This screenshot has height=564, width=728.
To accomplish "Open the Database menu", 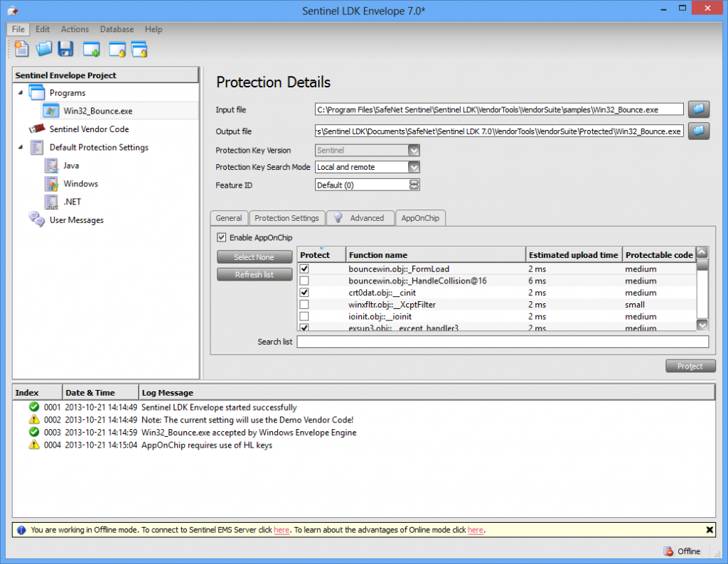I will coord(117,29).
